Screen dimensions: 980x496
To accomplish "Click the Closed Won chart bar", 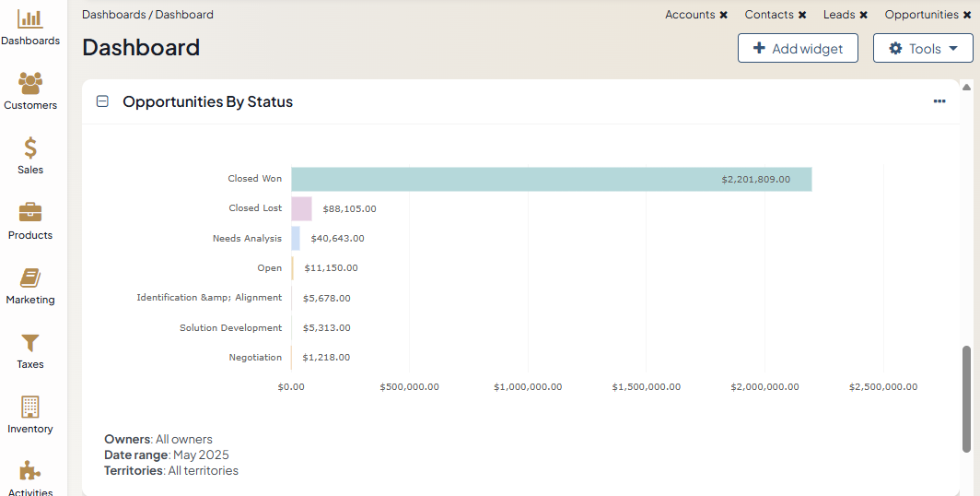I will pyautogui.click(x=551, y=179).
